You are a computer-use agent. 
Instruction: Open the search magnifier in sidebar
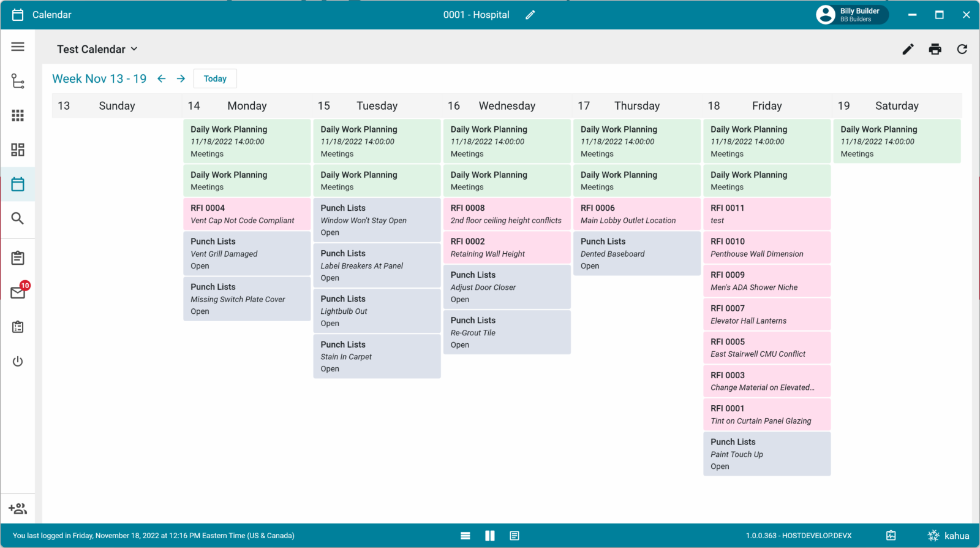(x=18, y=218)
